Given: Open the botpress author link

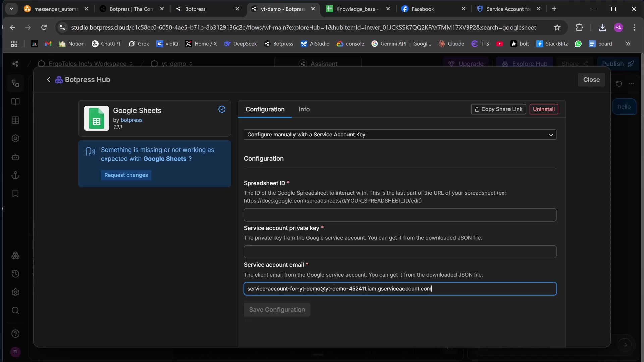Looking at the screenshot, I should click(131, 120).
